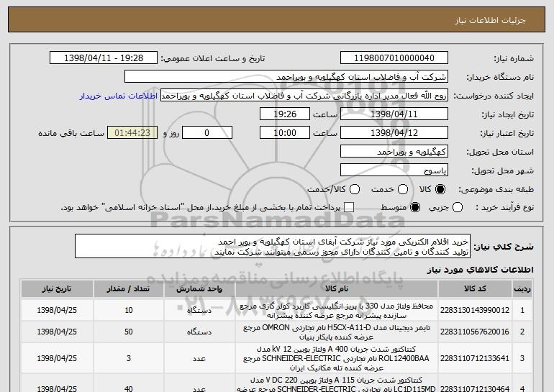The image size is (554, 392).
Task: Click unit دستگاه in row 1
Action: [199, 310]
